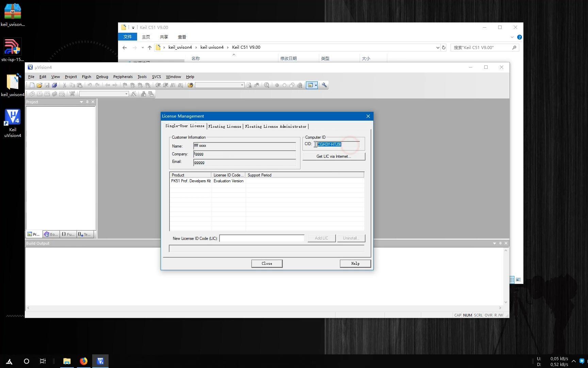Show hidden system tray icons chevron
The width and height of the screenshot is (588, 368).
574,361
